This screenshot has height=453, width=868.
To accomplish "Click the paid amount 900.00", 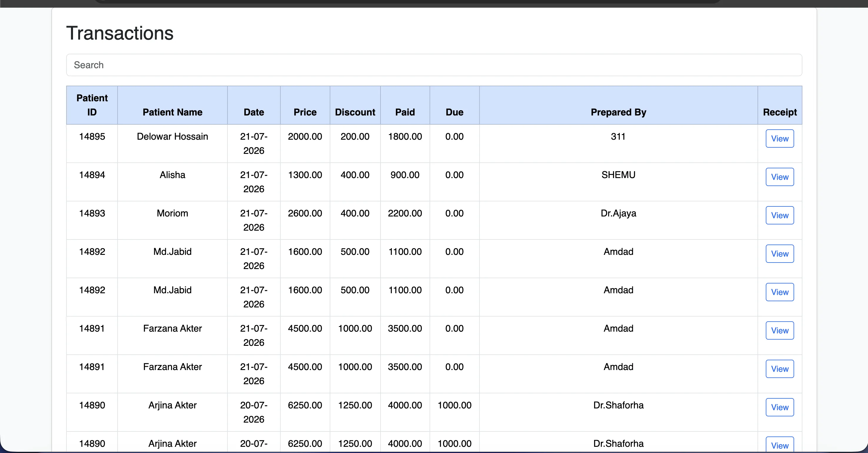I will pos(405,175).
